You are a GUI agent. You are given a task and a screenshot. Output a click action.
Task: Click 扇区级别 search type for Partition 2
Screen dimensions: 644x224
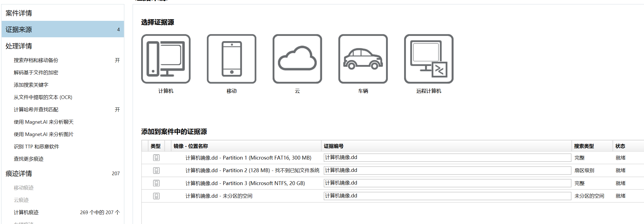click(x=584, y=171)
